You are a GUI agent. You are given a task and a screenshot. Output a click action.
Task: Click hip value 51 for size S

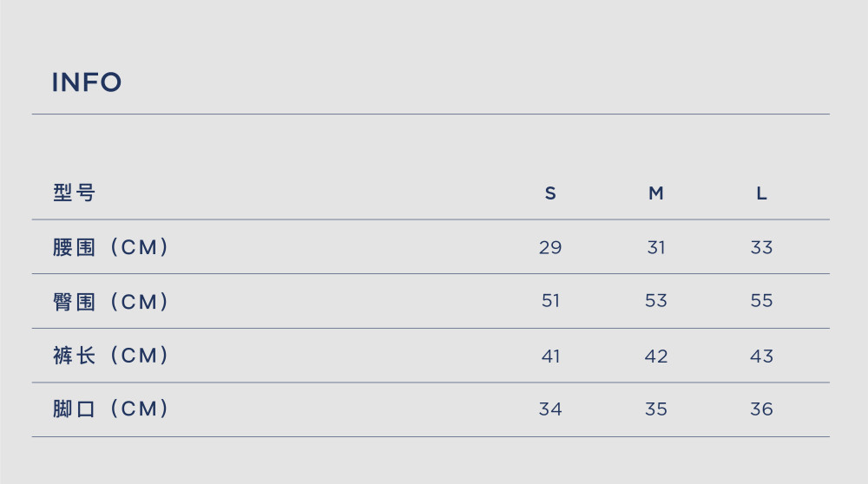pos(550,300)
